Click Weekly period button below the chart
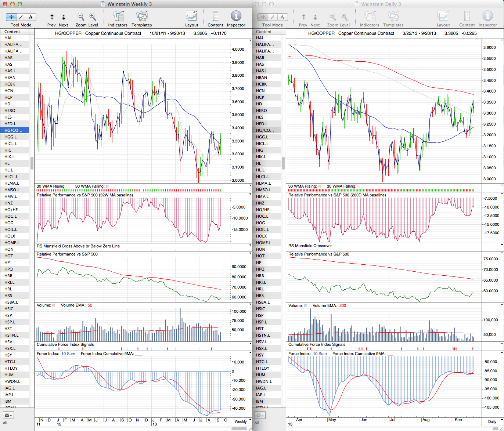Screen dimensions: 504x431 click(x=241, y=421)
